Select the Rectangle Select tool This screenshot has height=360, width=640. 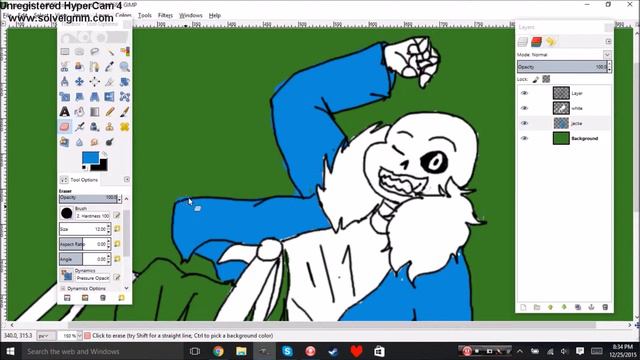64,52
